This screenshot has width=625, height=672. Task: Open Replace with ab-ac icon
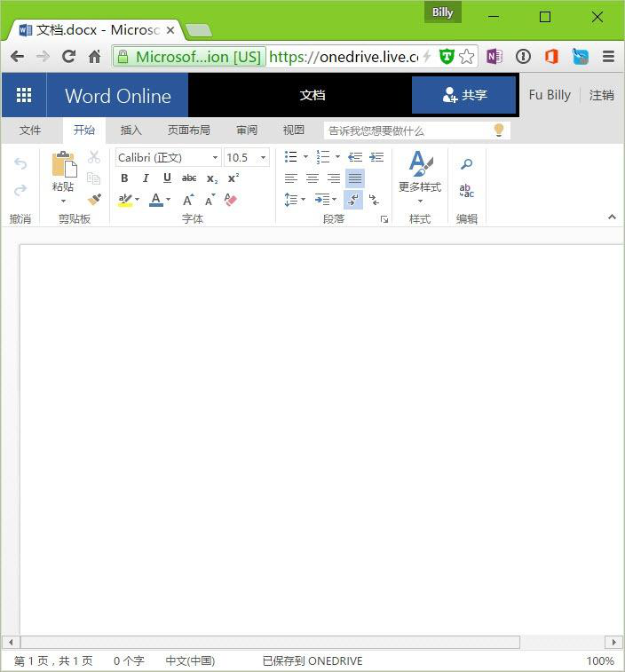(466, 190)
